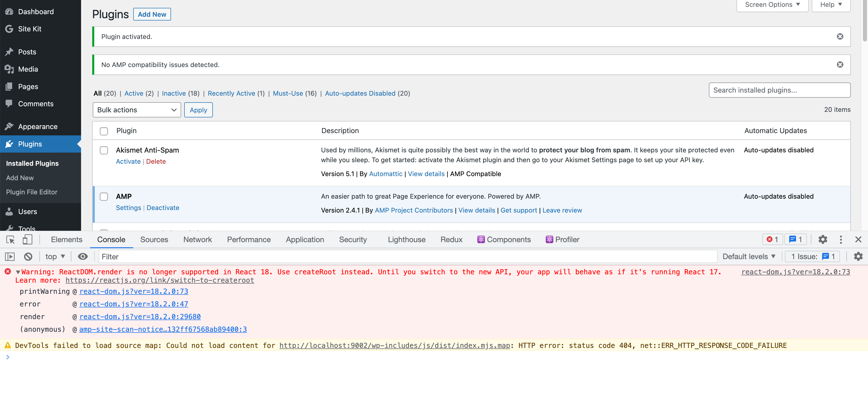The image size is (868, 416).
Task: Click inside the Search installed plugins field
Action: (779, 90)
